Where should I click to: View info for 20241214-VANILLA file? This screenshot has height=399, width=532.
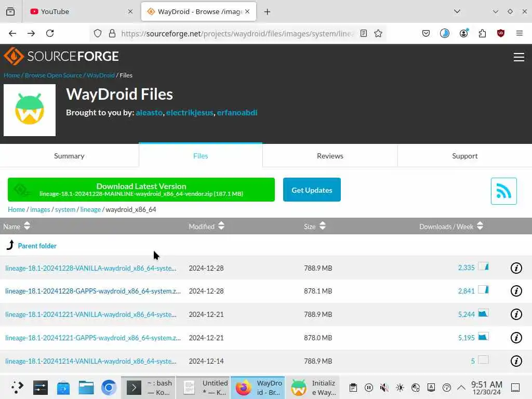(x=516, y=362)
